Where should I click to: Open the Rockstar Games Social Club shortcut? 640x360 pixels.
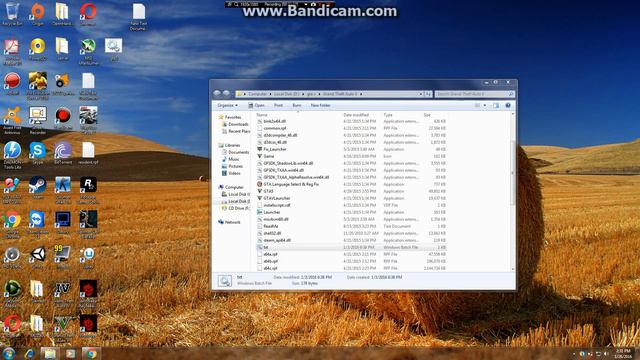[88, 190]
